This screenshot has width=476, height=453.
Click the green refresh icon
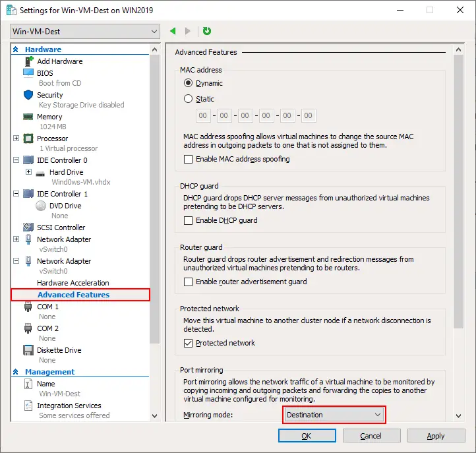tap(207, 31)
